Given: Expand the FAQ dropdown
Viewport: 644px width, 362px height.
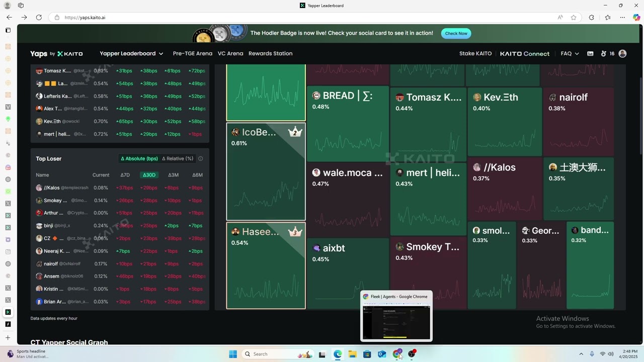Looking at the screenshot, I should [x=570, y=53].
